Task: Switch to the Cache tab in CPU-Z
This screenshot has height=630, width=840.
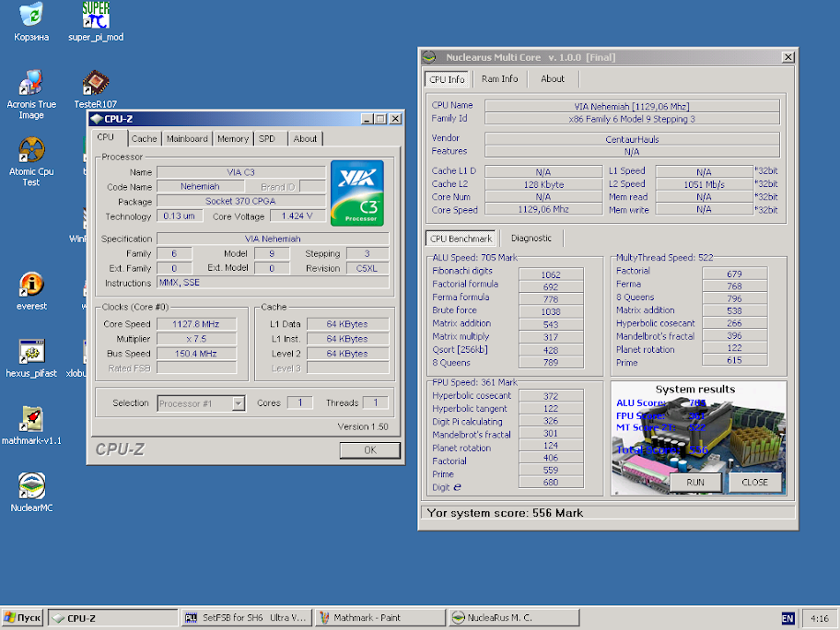Action: coord(144,139)
